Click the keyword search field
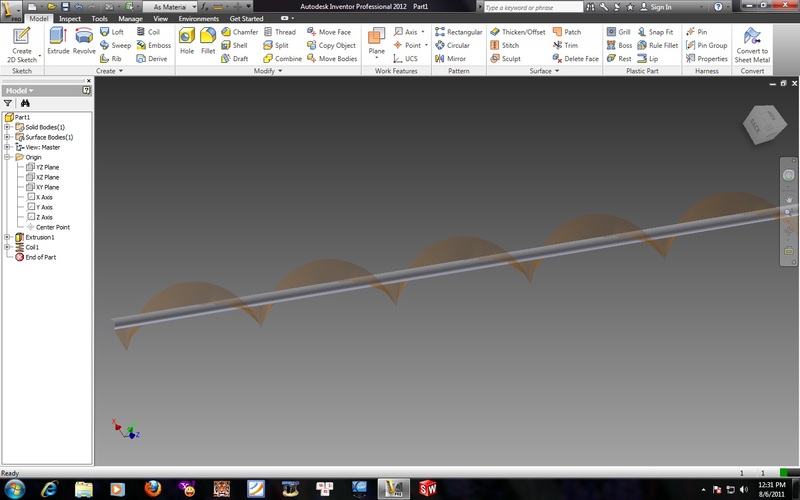The image size is (800, 500). [533, 7]
